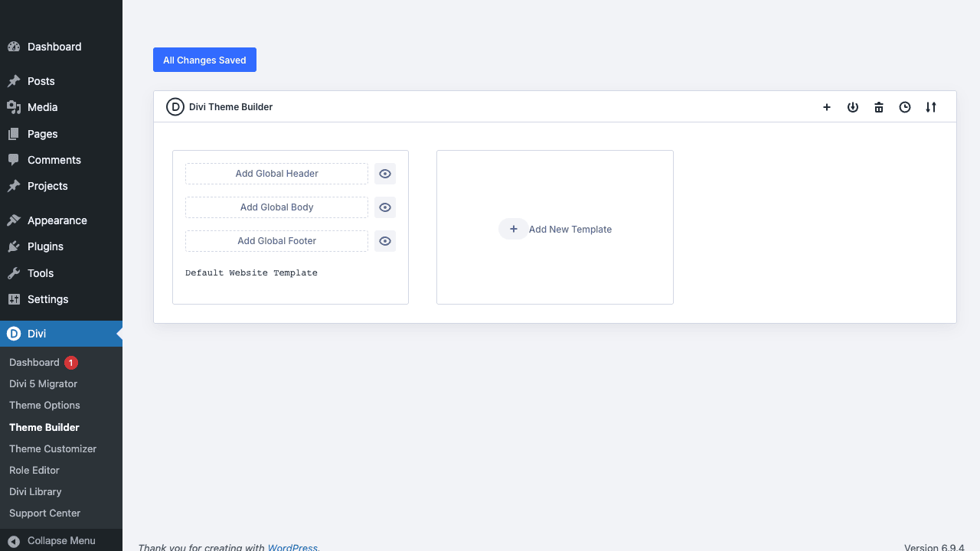980x551 pixels.
Task: Click the Divi circle icon in sidebar
Action: point(14,334)
